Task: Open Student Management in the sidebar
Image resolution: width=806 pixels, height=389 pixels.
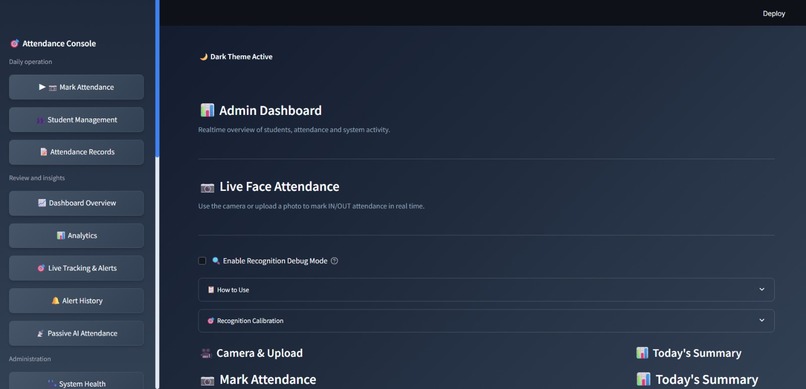Action: click(76, 119)
